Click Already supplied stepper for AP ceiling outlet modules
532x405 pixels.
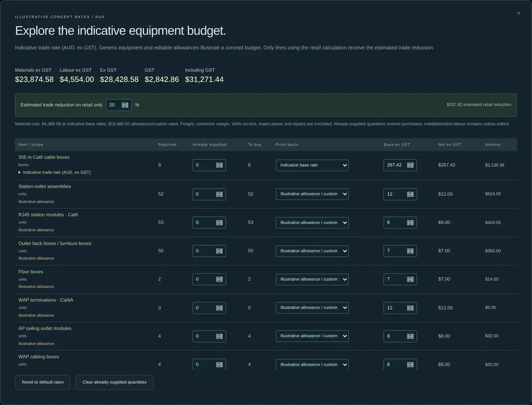pos(219,336)
